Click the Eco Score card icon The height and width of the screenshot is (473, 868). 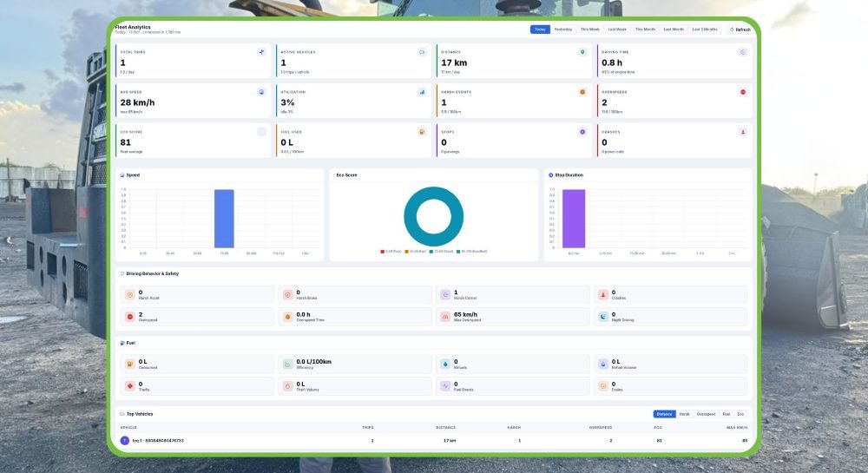[x=262, y=132]
